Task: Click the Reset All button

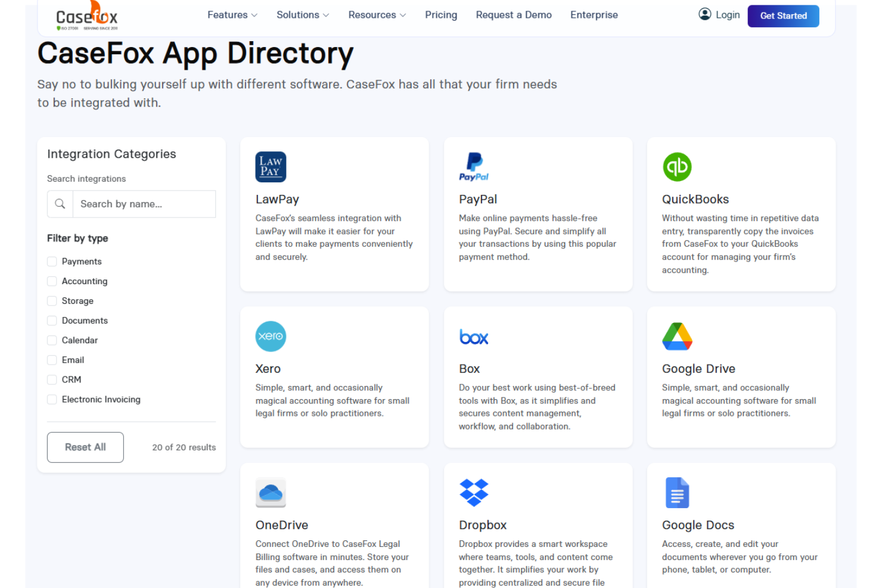Action: pos(85,447)
